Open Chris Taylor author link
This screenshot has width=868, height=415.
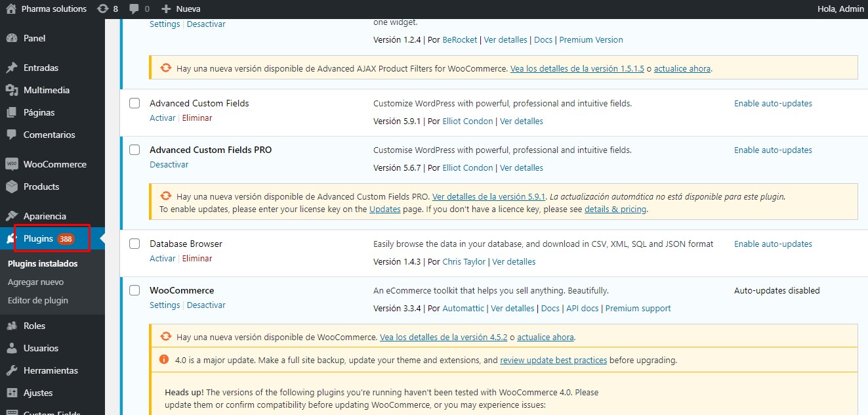[464, 262]
